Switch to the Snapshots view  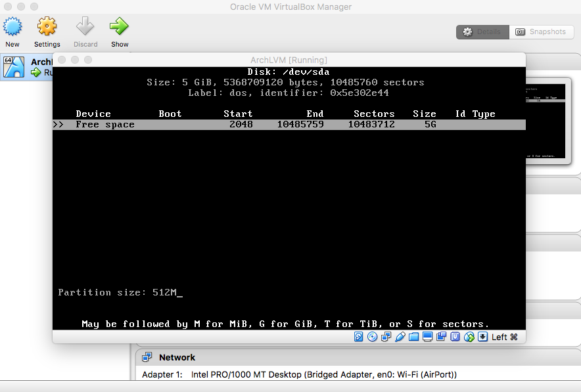(541, 32)
